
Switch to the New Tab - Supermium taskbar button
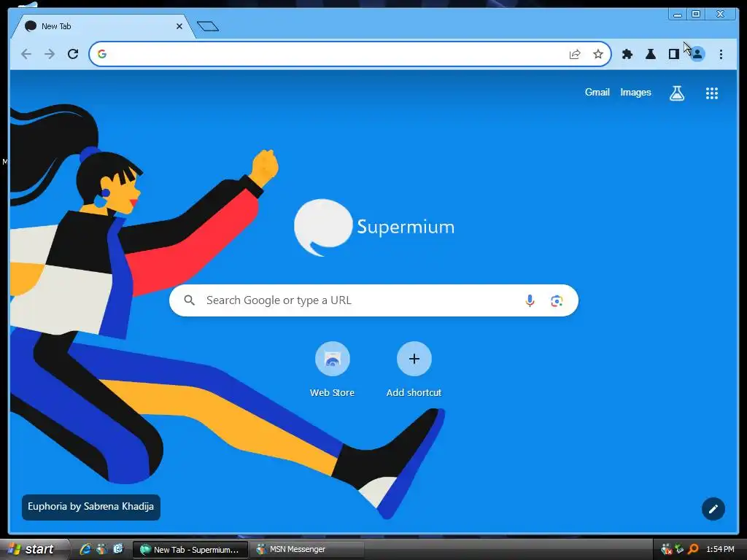point(190,550)
